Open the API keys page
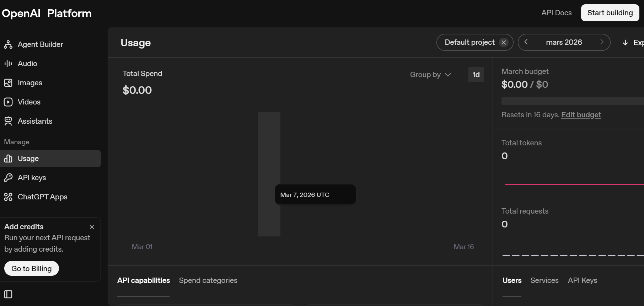 [50, 178]
